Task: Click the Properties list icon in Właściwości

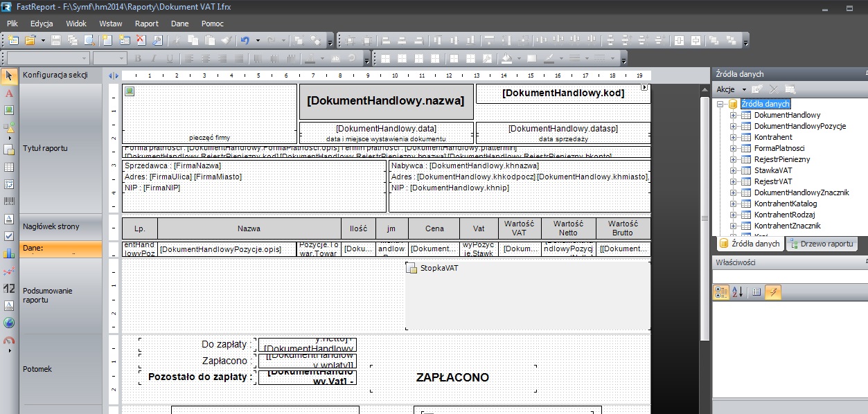Action: pyautogui.click(x=756, y=292)
